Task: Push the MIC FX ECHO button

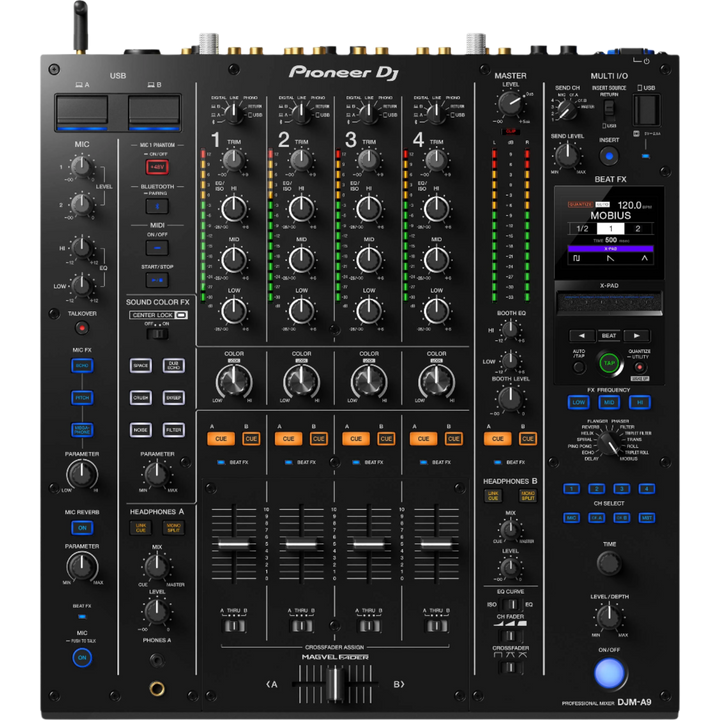Action: click(82, 366)
